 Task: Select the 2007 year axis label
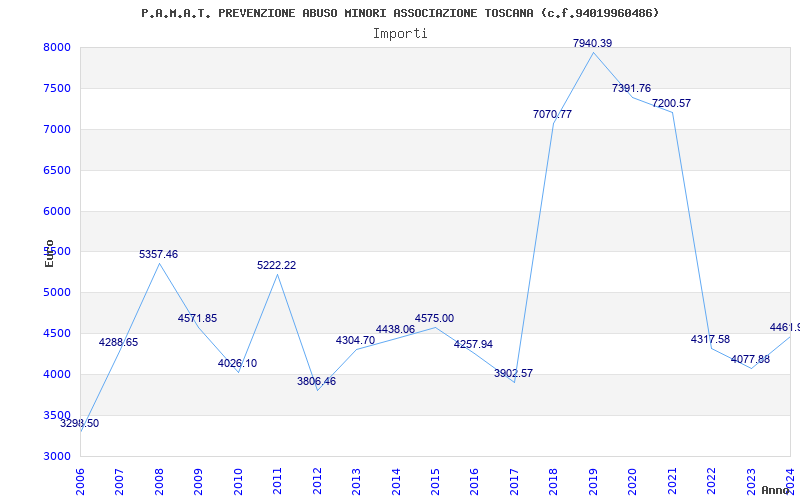click(119, 482)
